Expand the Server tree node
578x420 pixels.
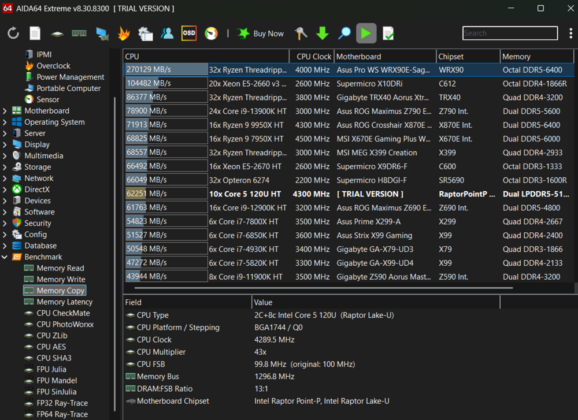coord(5,133)
